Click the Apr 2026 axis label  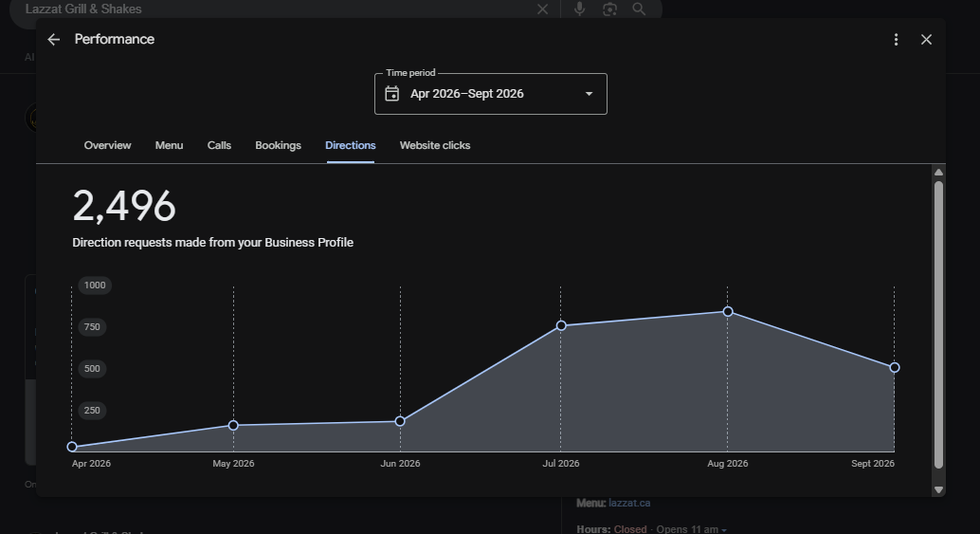coord(91,464)
